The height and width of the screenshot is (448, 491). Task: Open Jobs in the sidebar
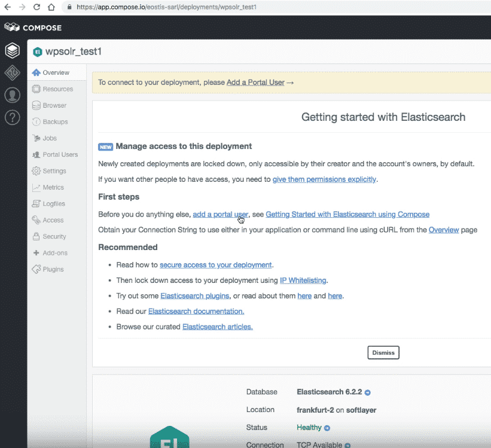click(57, 138)
